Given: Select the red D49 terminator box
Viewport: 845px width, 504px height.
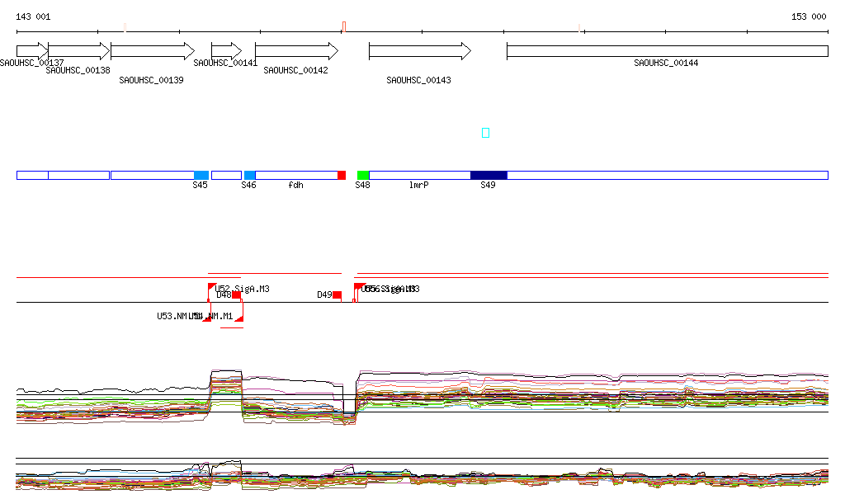Looking at the screenshot, I should (x=337, y=294).
